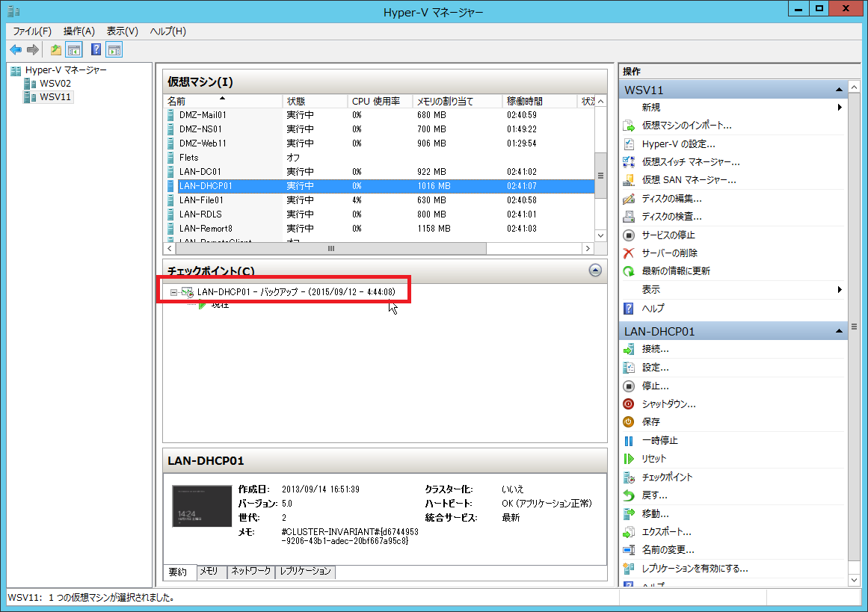Click the LAN-DHCP01 screen thumbnail

[x=202, y=506]
